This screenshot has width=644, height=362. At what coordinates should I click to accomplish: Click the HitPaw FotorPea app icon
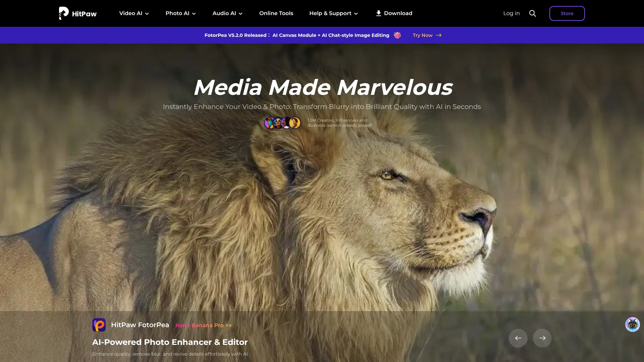(x=99, y=325)
